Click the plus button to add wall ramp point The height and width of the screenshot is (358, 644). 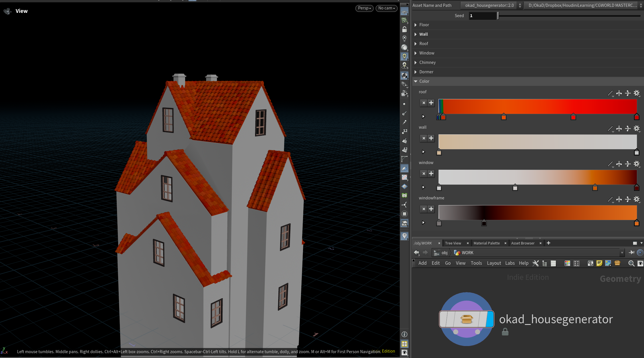(x=431, y=138)
